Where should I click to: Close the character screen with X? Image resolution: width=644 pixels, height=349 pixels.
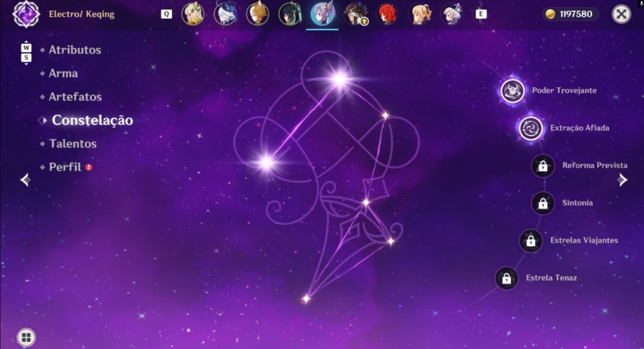coord(621,14)
